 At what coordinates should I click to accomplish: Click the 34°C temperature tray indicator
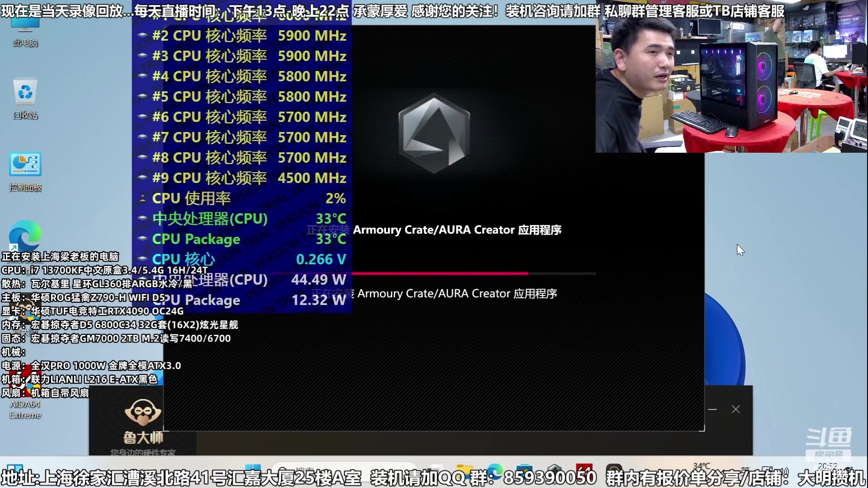(701, 466)
